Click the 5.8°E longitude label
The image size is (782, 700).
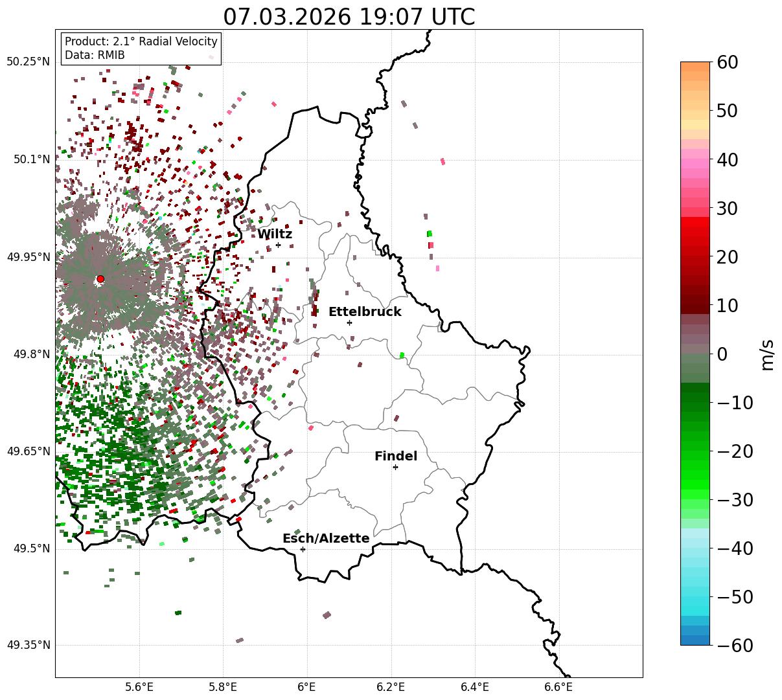[223, 688]
